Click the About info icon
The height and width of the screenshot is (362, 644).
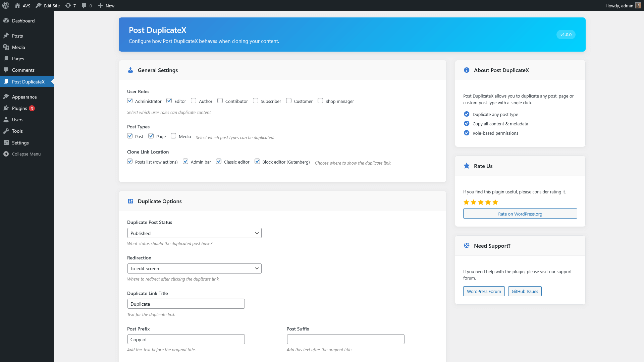click(467, 70)
